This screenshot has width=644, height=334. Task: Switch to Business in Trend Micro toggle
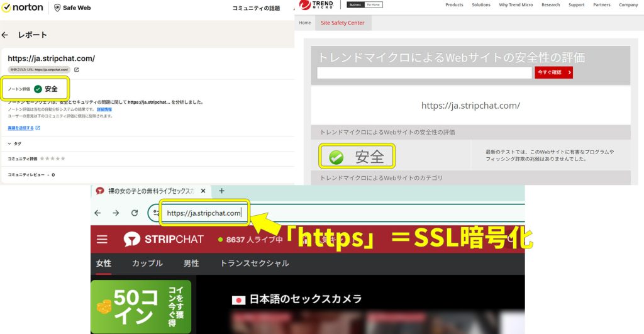(356, 5)
